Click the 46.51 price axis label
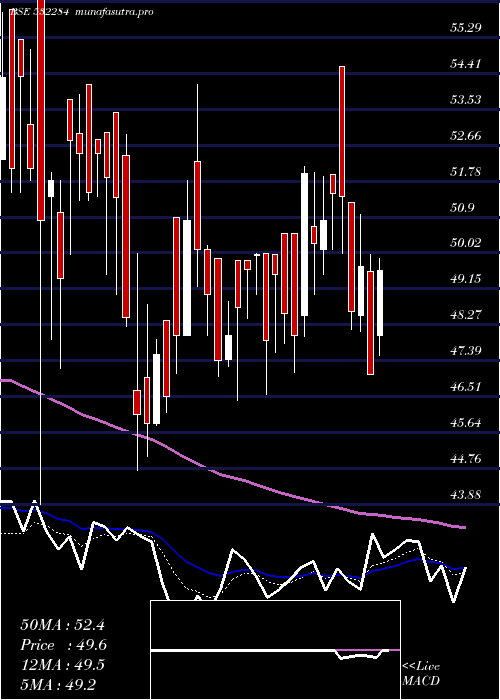The image size is (500, 700). pyautogui.click(x=466, y=387)
